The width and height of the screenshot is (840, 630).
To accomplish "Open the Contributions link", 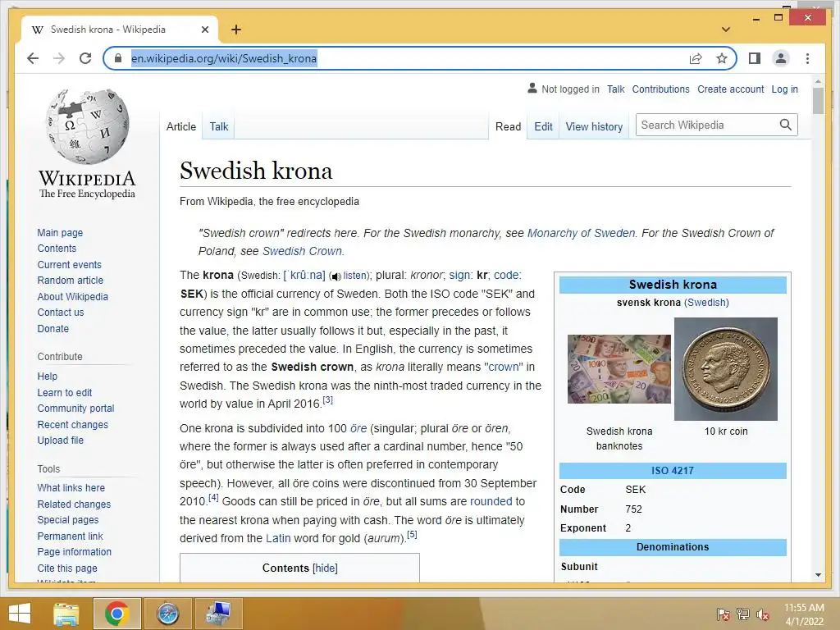I will [660, 89].
